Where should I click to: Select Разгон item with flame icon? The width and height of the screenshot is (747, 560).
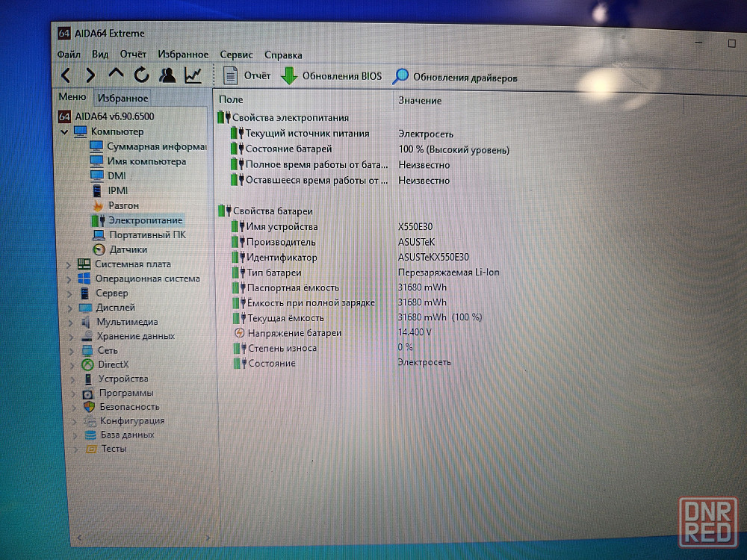123,205
